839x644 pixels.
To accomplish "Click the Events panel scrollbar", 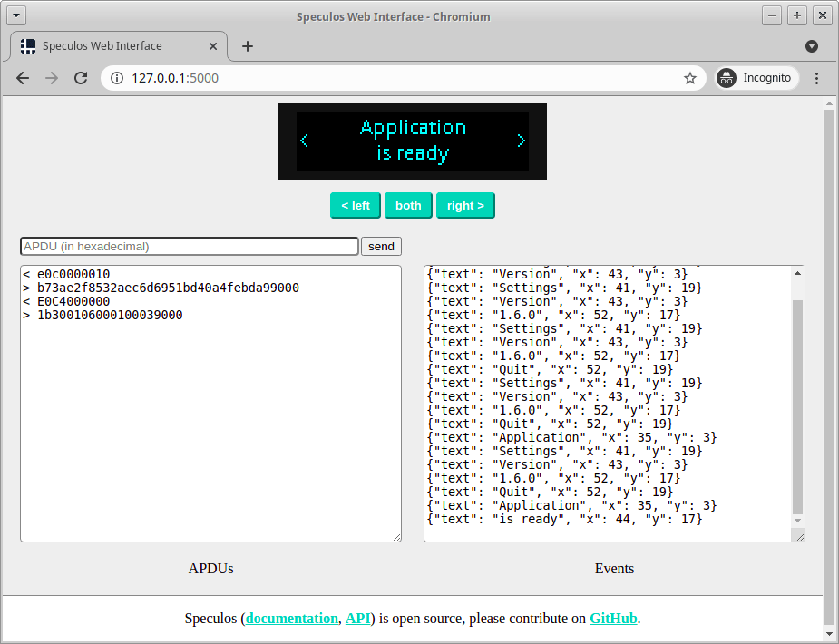I will click(x=796, y=399).
